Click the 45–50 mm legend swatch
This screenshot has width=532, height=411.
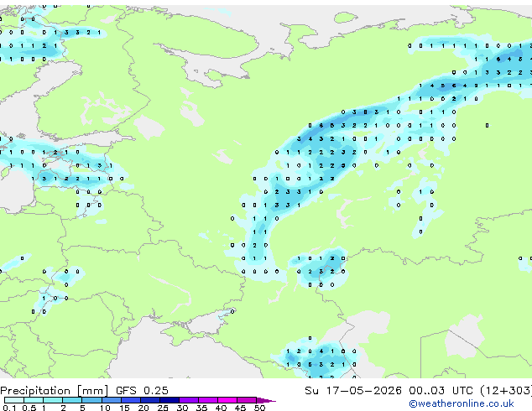click(247, 400)
